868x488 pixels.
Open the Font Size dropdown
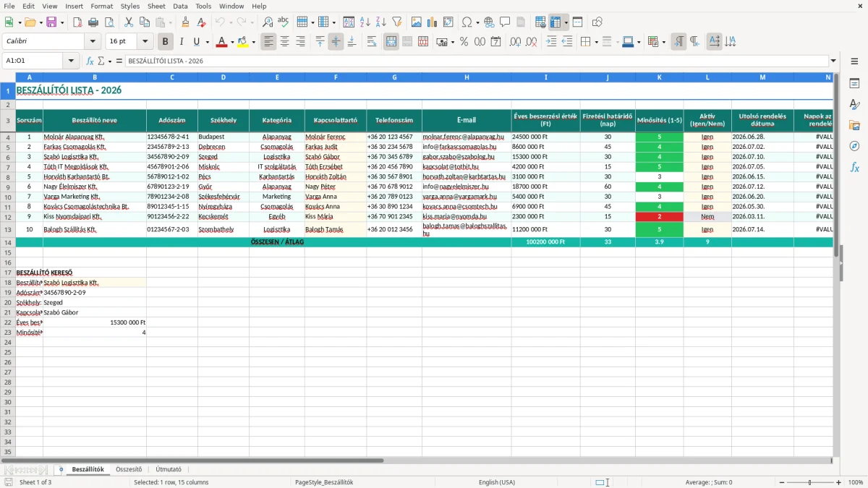(145, 42)
